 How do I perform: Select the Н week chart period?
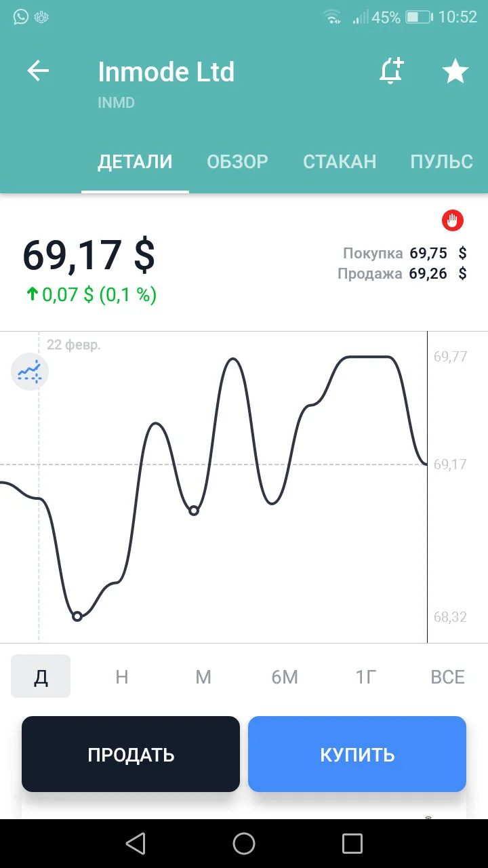click(122, 676)
